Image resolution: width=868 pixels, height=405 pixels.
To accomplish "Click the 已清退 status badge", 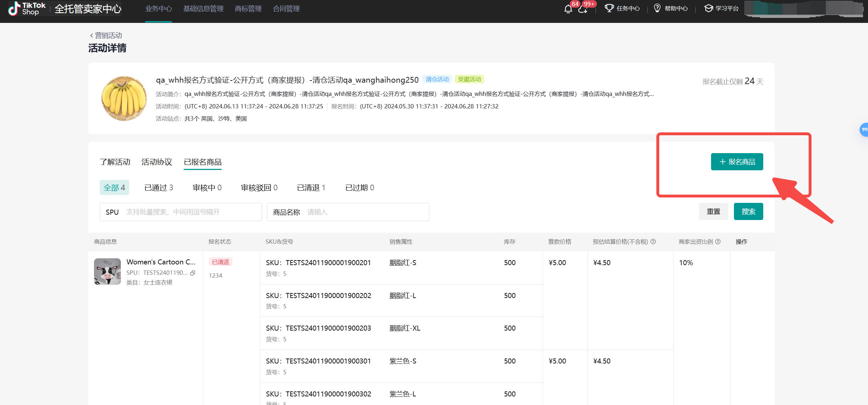I will (221, 262).
